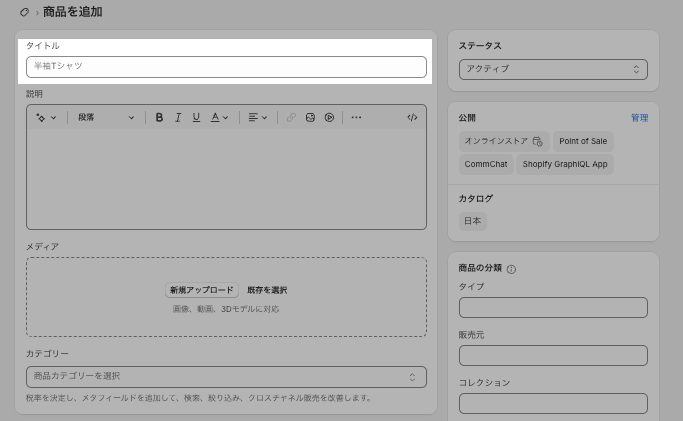Image resolution: width=683 pixels, height=421 pixels.
Task: Click the タイトル input field
Action: (226, 67)
